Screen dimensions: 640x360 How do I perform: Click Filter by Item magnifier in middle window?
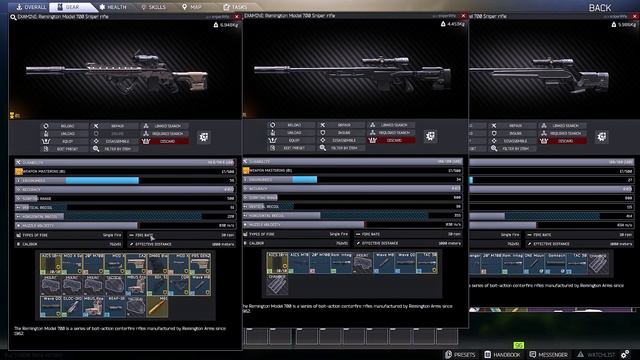(323, 148)
